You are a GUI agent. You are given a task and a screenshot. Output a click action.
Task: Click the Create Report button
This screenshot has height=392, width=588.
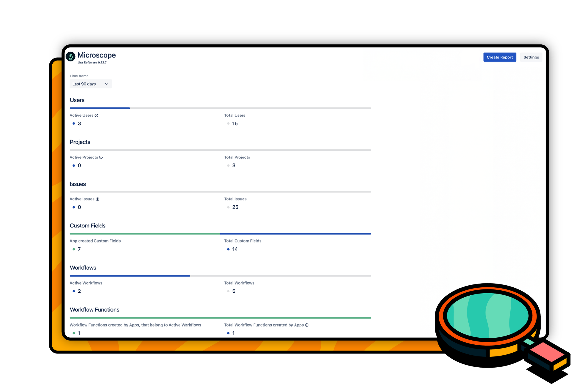click(x=500, y=57)
